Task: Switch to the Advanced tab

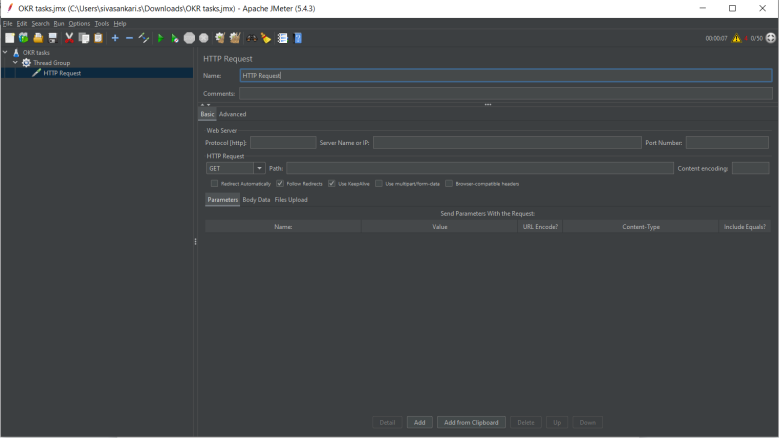Action: point(232,114)
